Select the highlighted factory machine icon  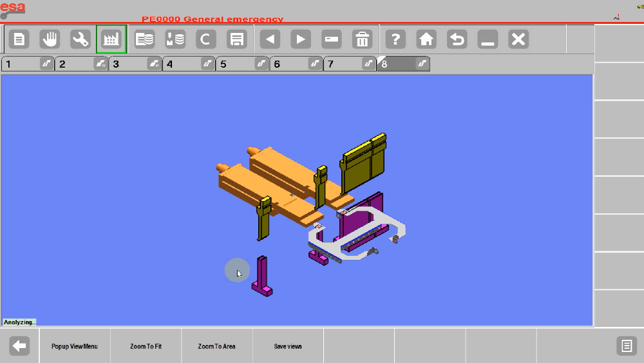111,39
